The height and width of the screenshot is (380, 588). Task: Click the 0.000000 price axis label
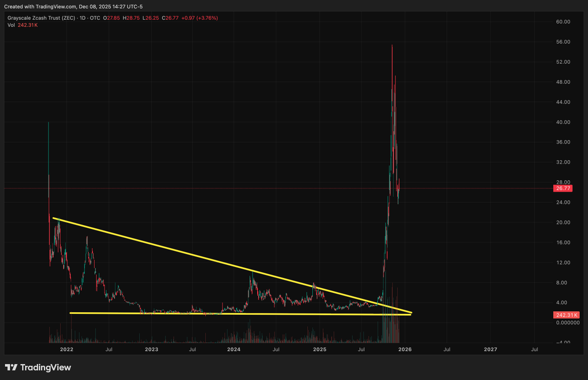567,323
